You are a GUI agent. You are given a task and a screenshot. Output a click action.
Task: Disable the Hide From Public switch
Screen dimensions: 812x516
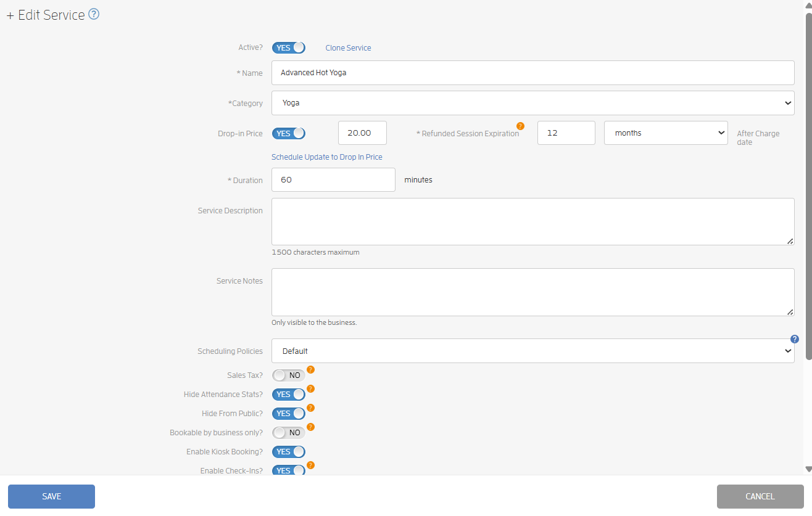click(288, 414)
